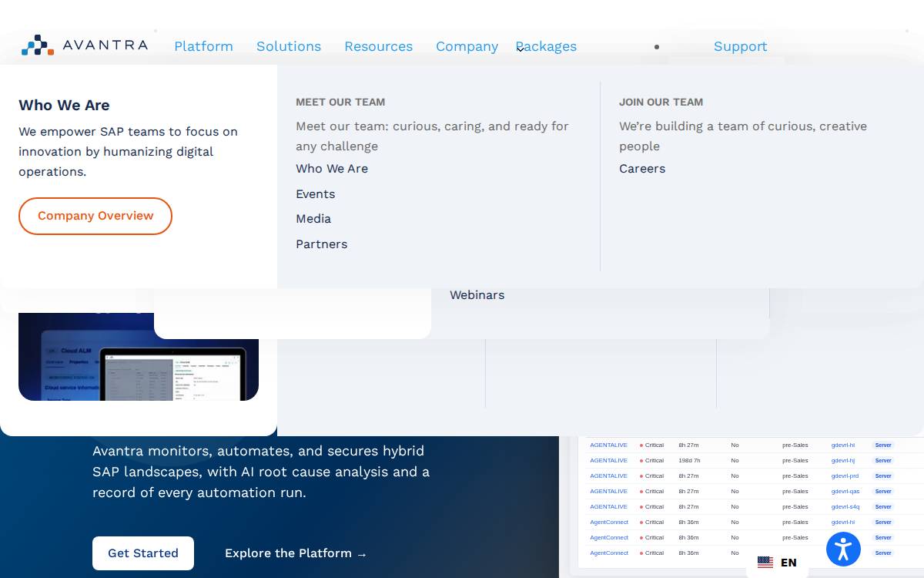
Task: Follow the Explore the Platform link
Action: (x=296, y=553)
